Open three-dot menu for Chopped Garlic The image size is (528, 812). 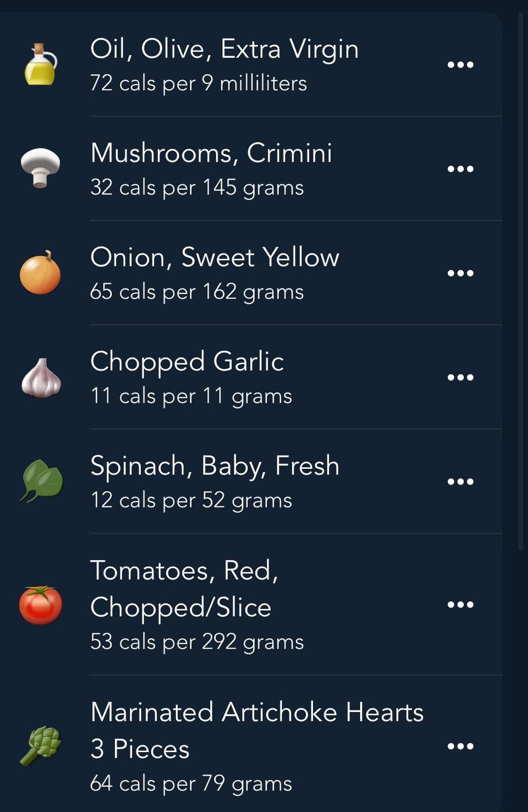point(460,377)
